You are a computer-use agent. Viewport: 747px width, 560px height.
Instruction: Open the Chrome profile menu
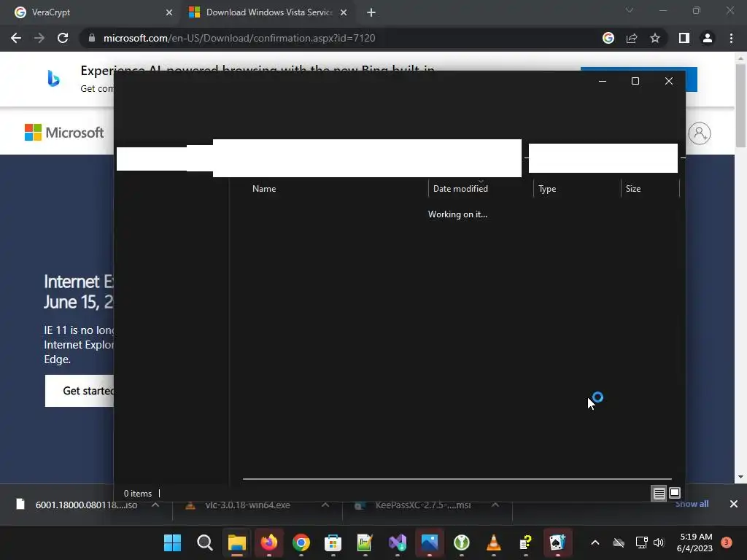point(708,38)
